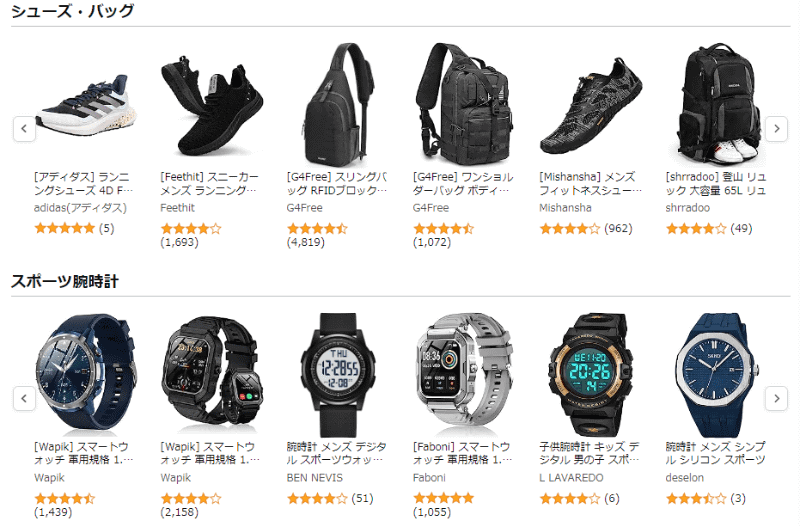Open Mishansha fitness shoe image

590,106
